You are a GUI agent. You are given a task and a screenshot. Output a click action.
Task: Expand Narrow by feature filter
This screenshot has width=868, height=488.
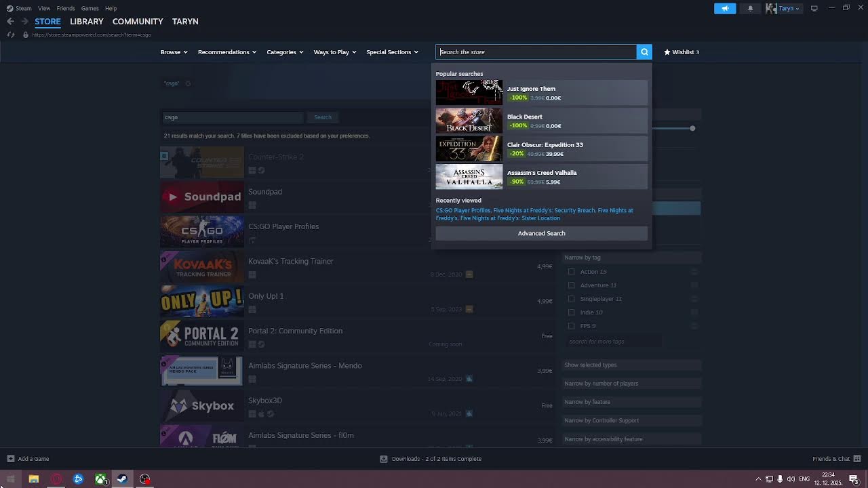[631, 402]
